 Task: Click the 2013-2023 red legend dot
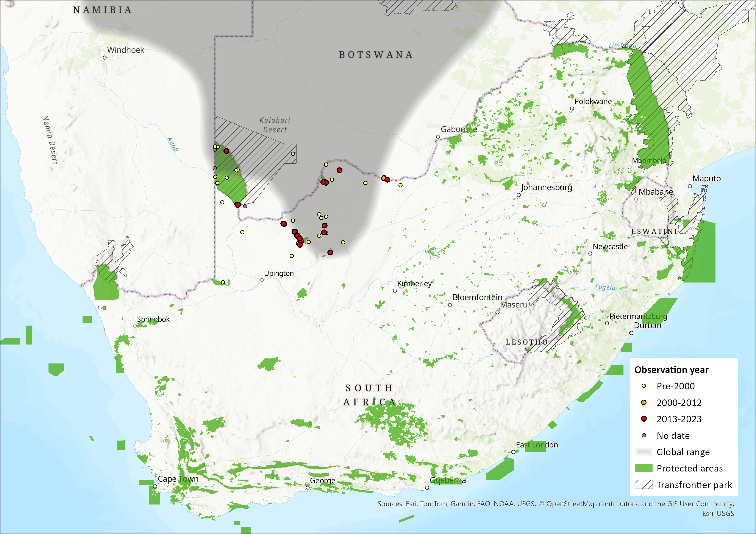pyautogui.click(x=644, y=419)
